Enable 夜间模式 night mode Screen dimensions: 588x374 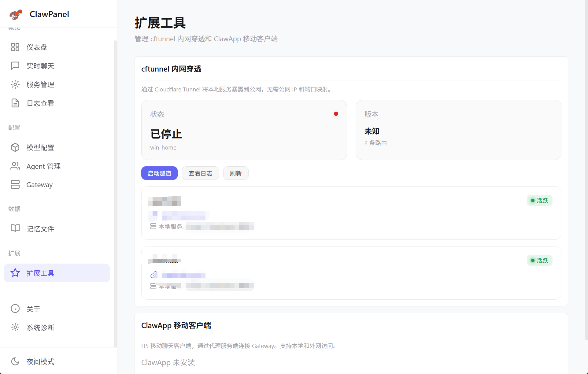pyautogui.click(x=40, y=361)
